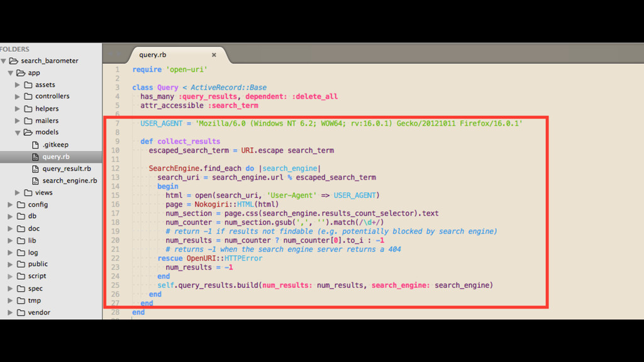Select query.rb in the models folder
This screenshot has height=362, width=644.
pos(56,156)
